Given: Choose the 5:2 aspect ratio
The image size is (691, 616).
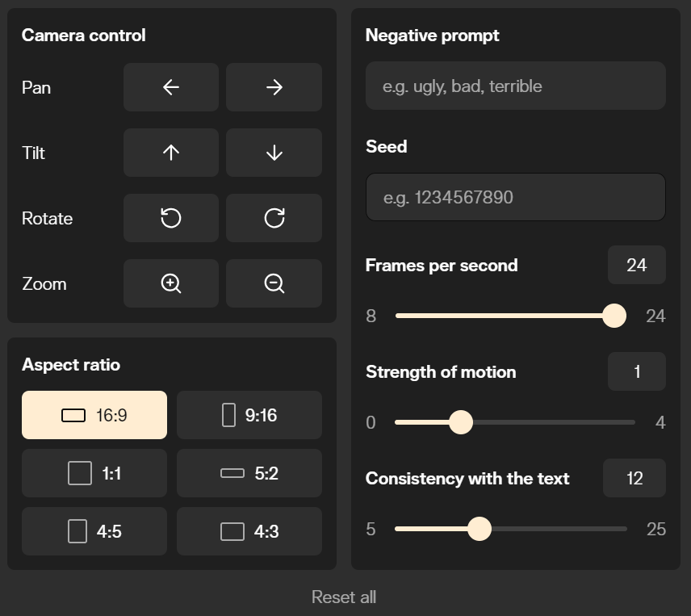Looking at the screenshot, I should coord(249,473).
